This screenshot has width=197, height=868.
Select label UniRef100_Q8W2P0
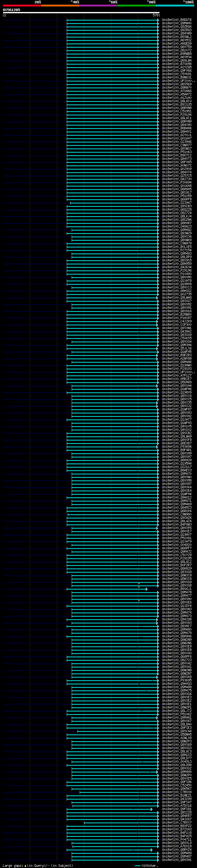[x=176, y=775]
